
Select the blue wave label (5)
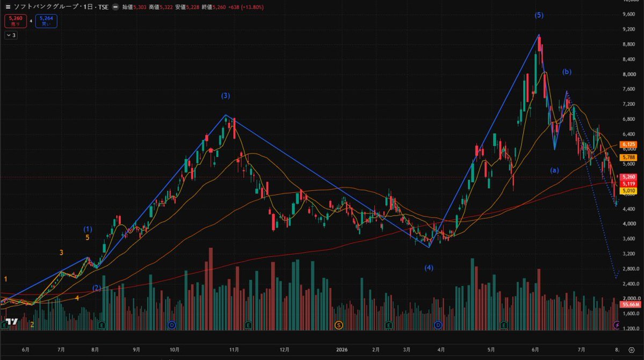coord(539,15)
